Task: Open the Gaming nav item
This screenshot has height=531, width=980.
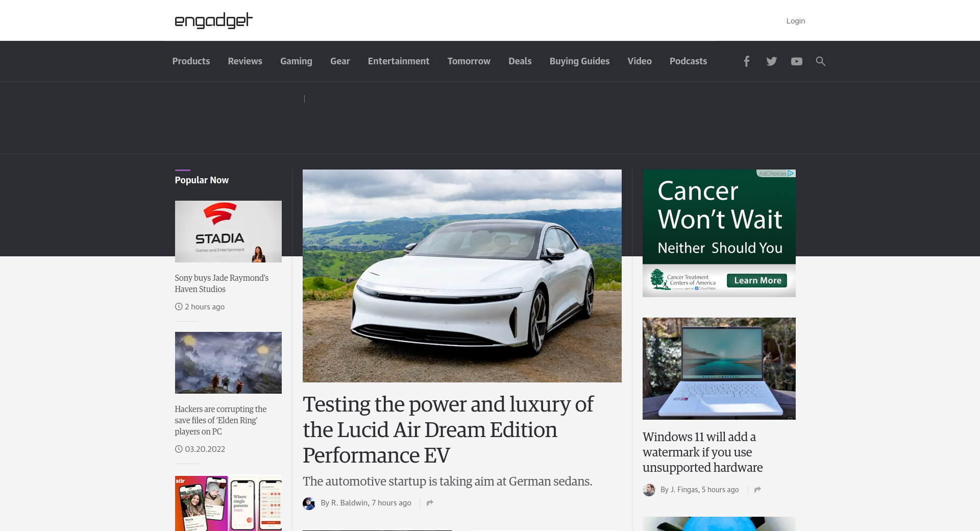Action: click(x=296, y=61)
